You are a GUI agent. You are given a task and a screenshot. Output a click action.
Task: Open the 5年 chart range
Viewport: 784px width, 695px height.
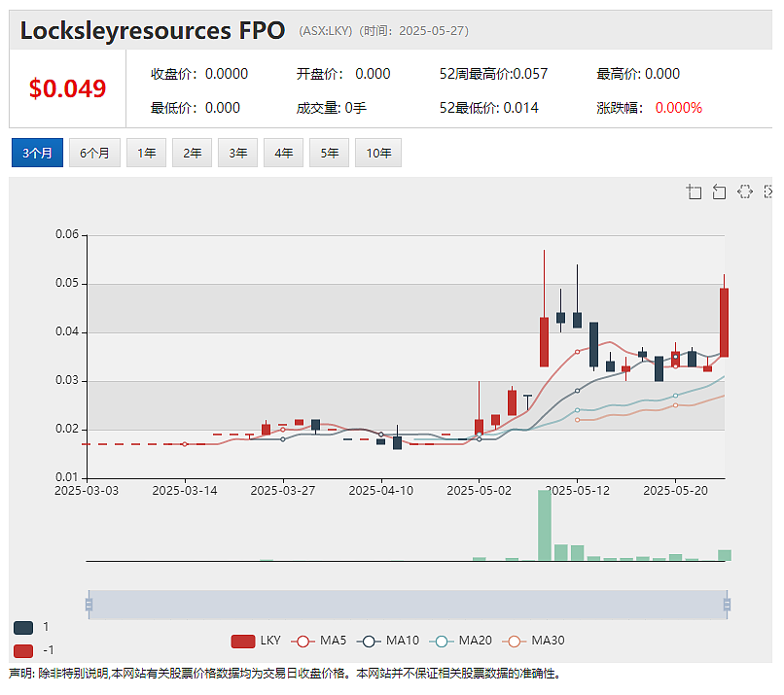(329, 153)
